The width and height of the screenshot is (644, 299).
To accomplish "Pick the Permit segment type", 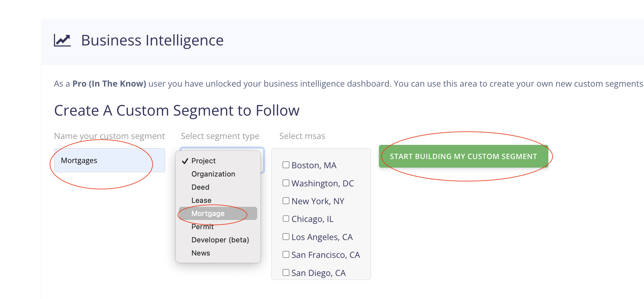I will (203, 227).
